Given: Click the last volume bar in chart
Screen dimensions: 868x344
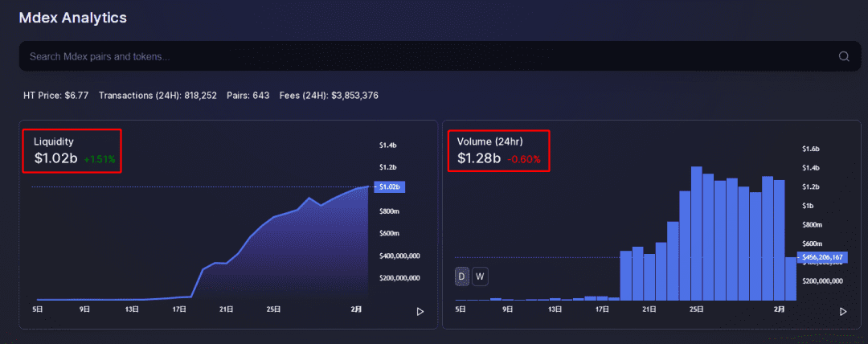Looking at the screenshot, I should click(x=791, y=279).
